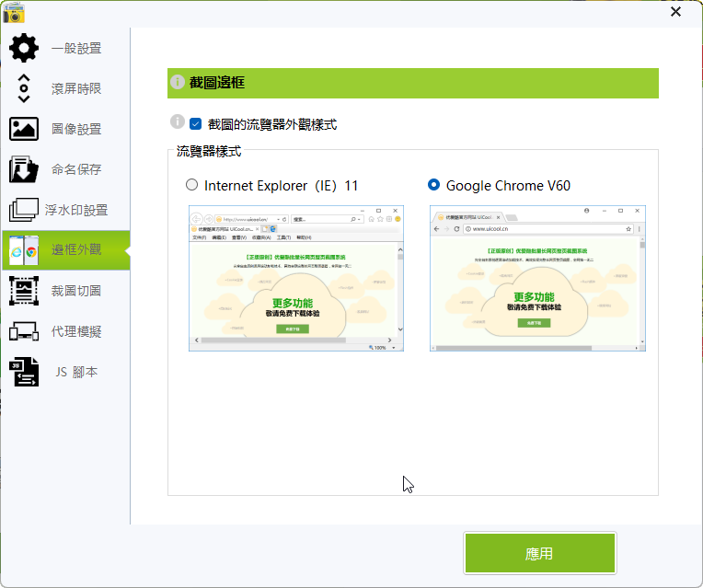Select Internet Explorer (IE) 11 radio button
Screen dimensions: 703x588
(x=192, y=185)
